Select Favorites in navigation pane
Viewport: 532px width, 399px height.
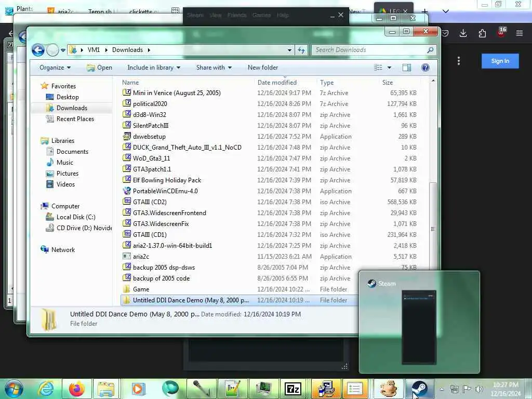pyautogui.click(x=63, y=86)
